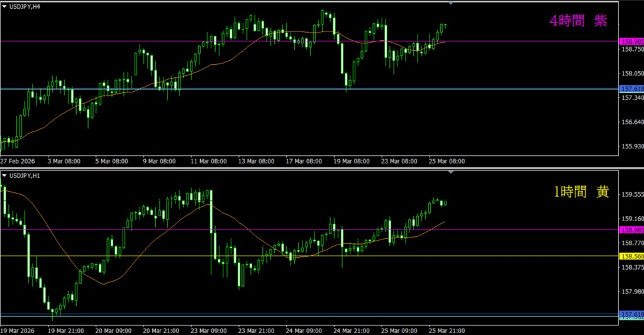Click the magenta 158.985 price tag on H4 chart
Viewport: 644px width, 335px height.
[631, 42]
